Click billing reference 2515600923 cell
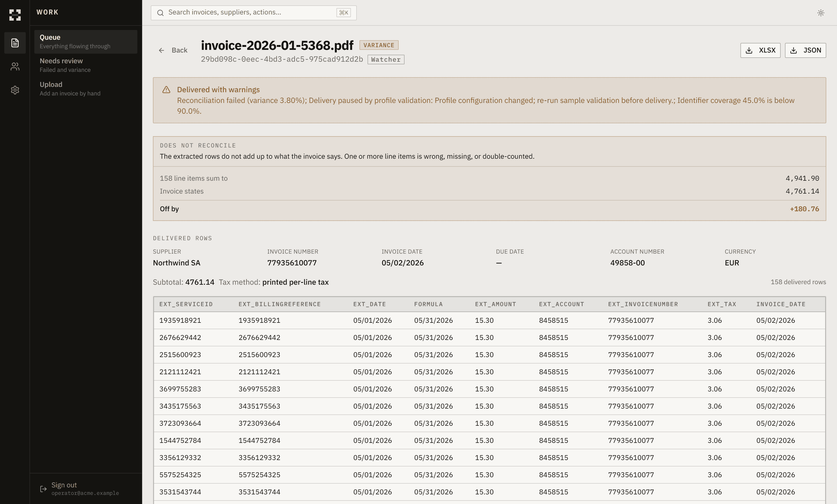Image resolution: width=837 pixels, height=504 pixels. [259, 355]
